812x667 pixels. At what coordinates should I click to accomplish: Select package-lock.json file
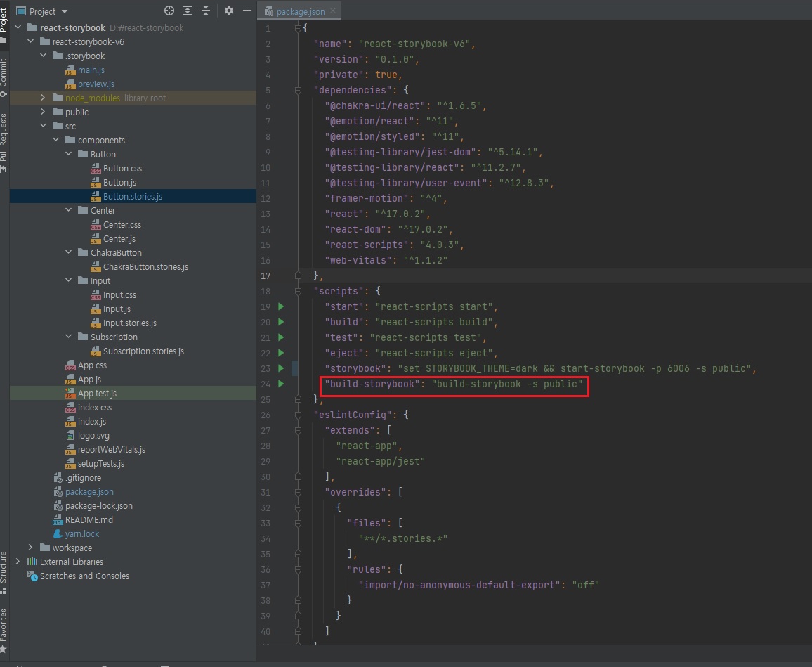[x=93, y=505]
